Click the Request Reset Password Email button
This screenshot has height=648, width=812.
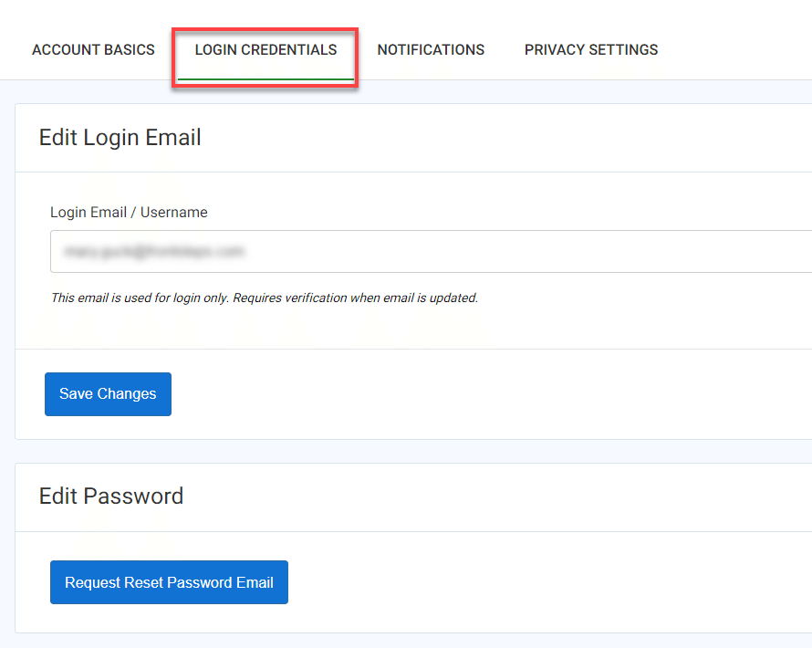click(x=169, y=582)
